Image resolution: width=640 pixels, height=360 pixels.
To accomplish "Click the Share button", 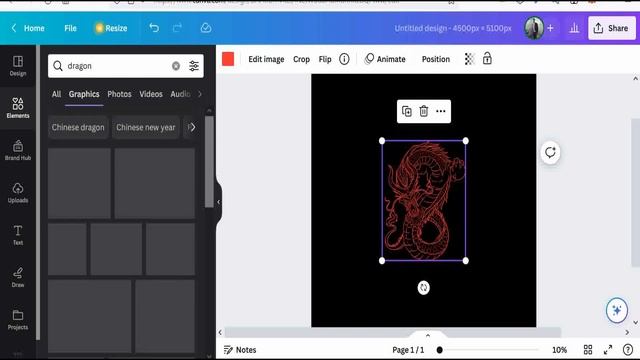I will tap(611, 28).
